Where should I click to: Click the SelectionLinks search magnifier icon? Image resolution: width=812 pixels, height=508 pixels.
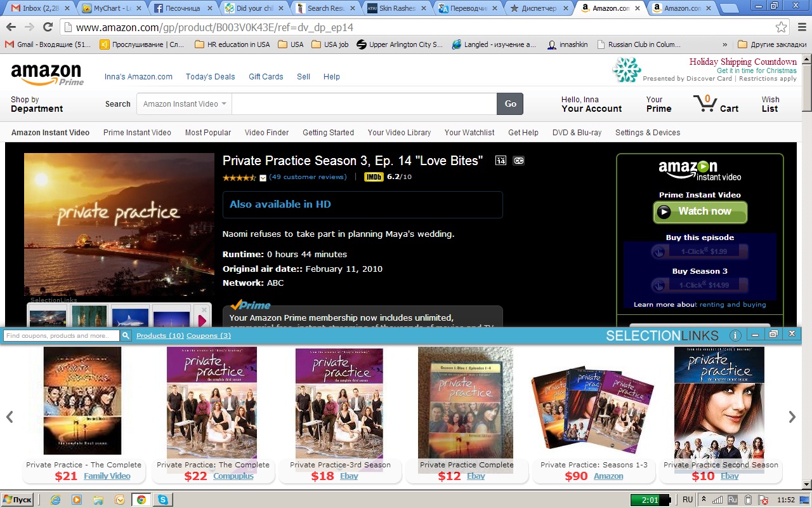126,335
